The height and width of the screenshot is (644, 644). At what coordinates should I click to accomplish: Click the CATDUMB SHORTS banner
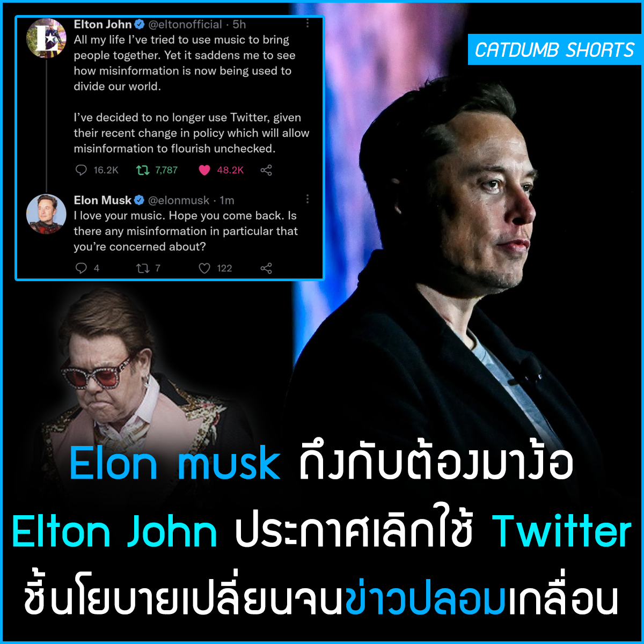pyautogui.click(x=554, y=49)
